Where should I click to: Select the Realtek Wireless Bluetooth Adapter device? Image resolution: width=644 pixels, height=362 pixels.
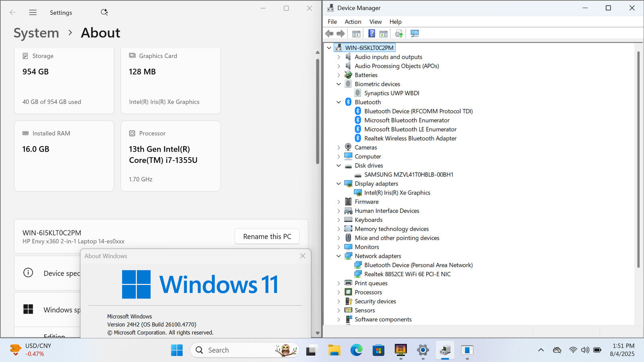(410, 138)
